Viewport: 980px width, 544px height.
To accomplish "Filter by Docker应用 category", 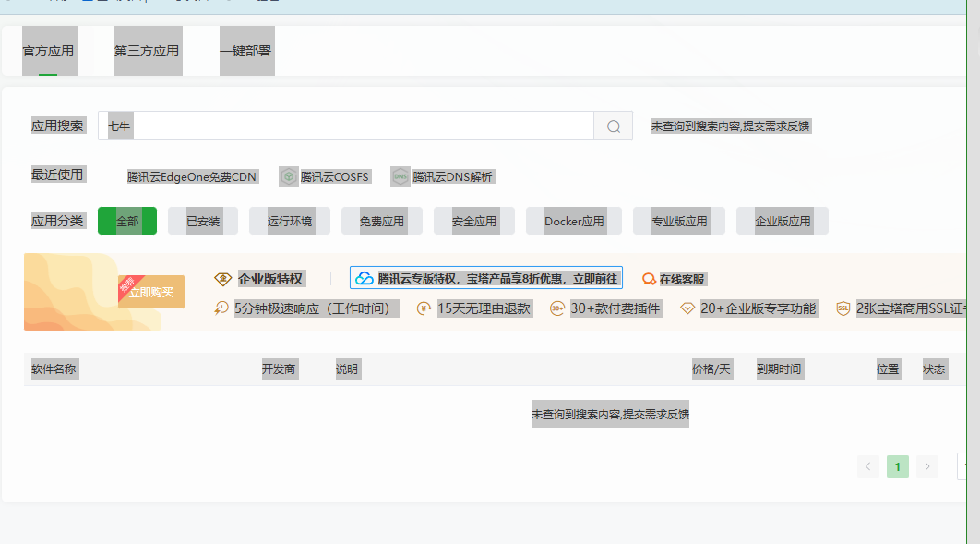I will 574,221.
